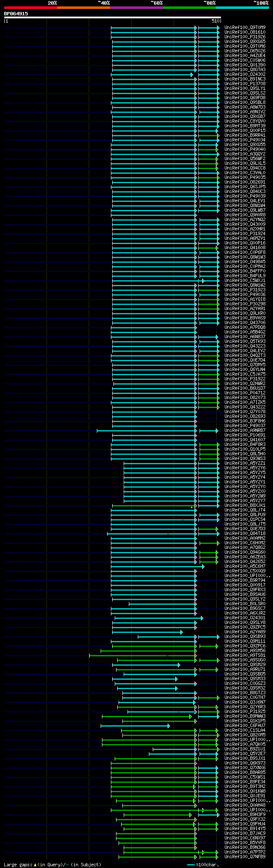The image size is (273, 868).
Task: Click the orange ~40% identity legend segment
Action: (84, 8)
